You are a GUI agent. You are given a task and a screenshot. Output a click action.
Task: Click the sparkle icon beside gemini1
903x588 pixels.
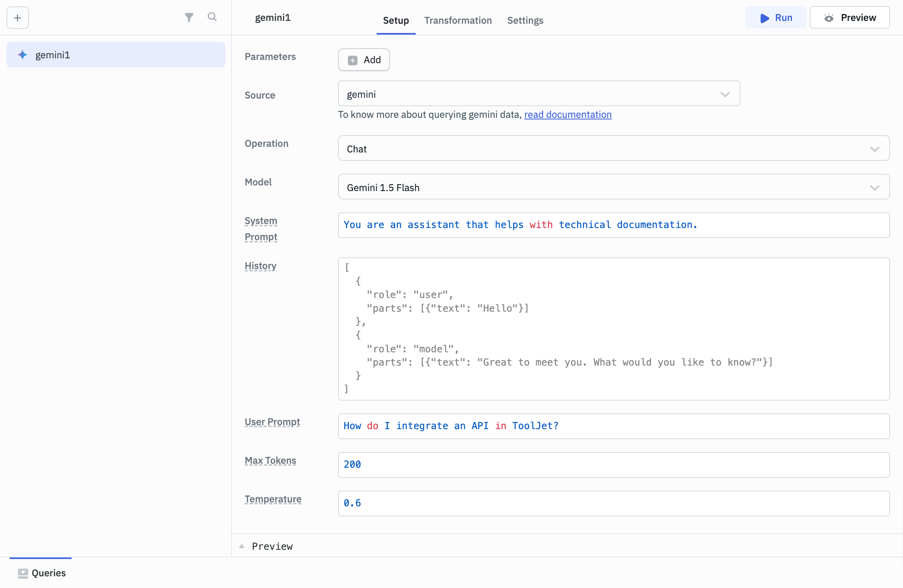coord(22,54)
